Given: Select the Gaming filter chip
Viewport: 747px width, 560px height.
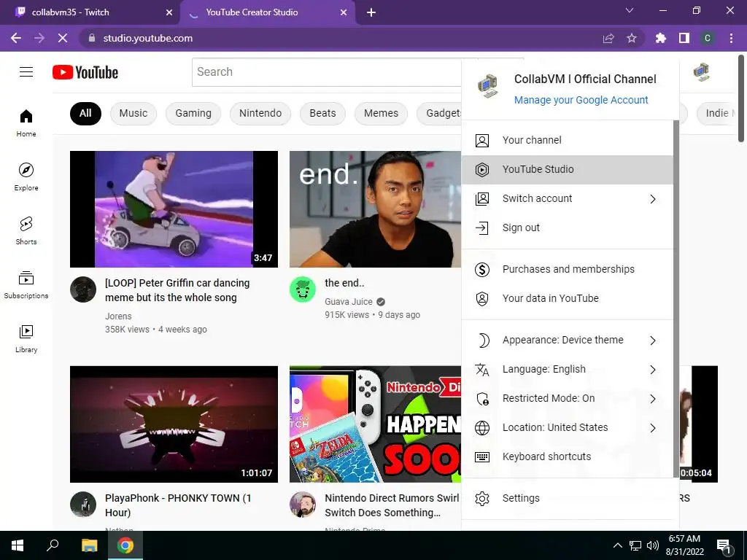Looking at the screenshot, I should (x=193, y=113).
